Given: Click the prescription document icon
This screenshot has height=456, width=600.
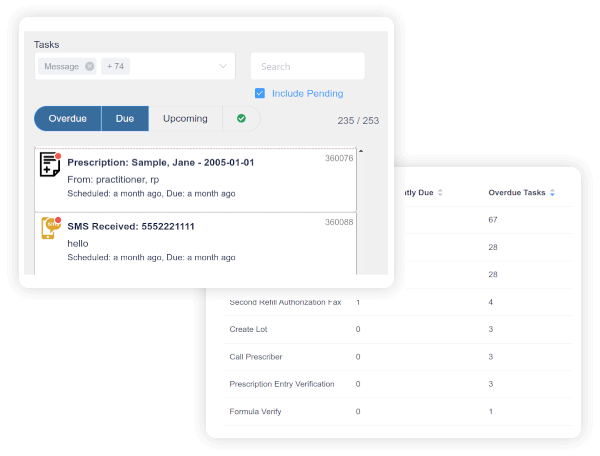Looking at the screenshot, I should coord(50,165).
